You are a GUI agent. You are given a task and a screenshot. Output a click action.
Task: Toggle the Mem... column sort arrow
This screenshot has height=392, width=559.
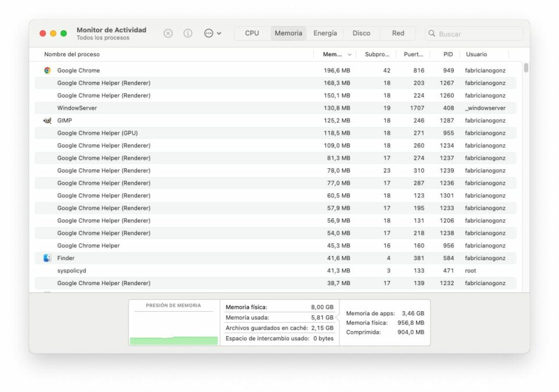(349, 55)
